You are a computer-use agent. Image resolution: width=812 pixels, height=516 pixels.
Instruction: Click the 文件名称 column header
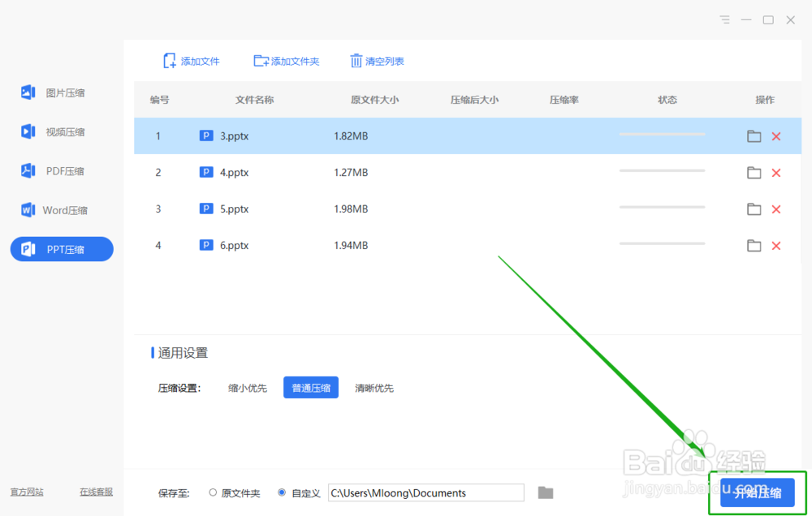pos(254,99)
